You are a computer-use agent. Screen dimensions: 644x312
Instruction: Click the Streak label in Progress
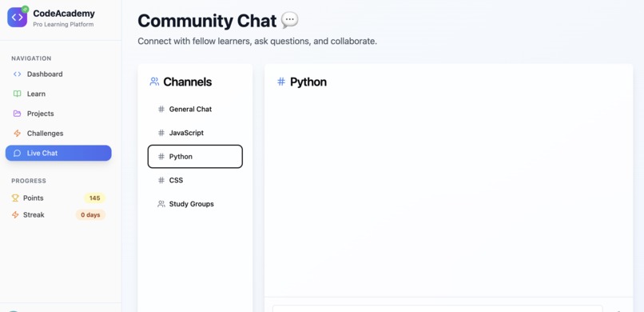coord(34,215)
